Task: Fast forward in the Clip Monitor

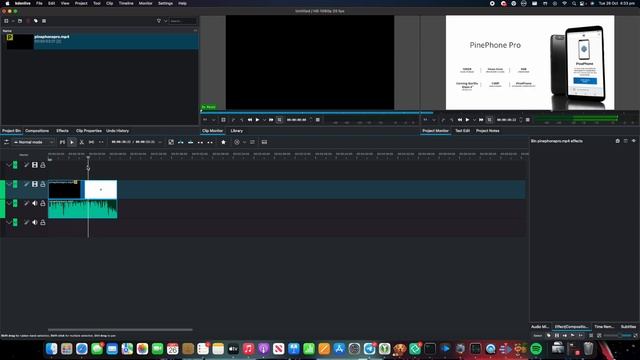Action: (271, 120)
